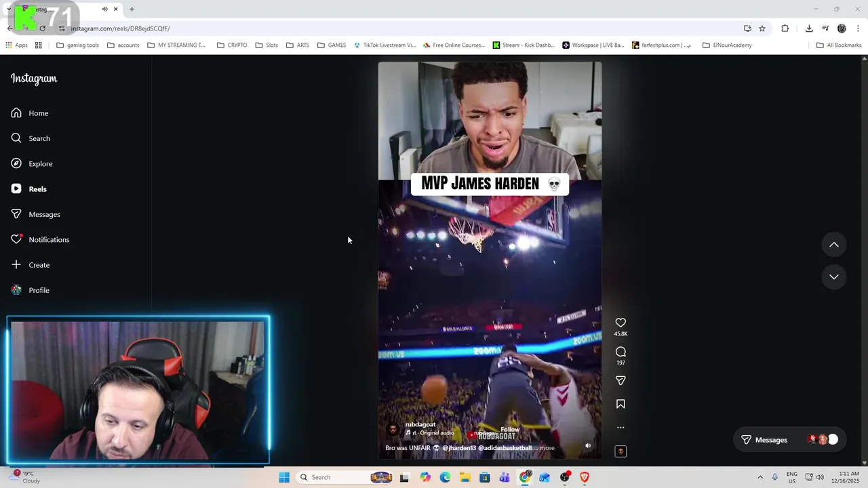Open the Free Online Courses bookmark

pyautogui.click(x=454, y=45)
